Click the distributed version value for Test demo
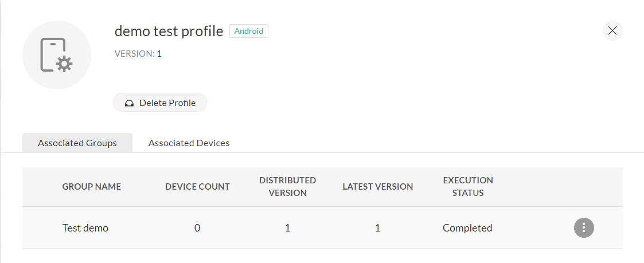Viewport: 644px width, 263px height. click(x=287, y=227)
